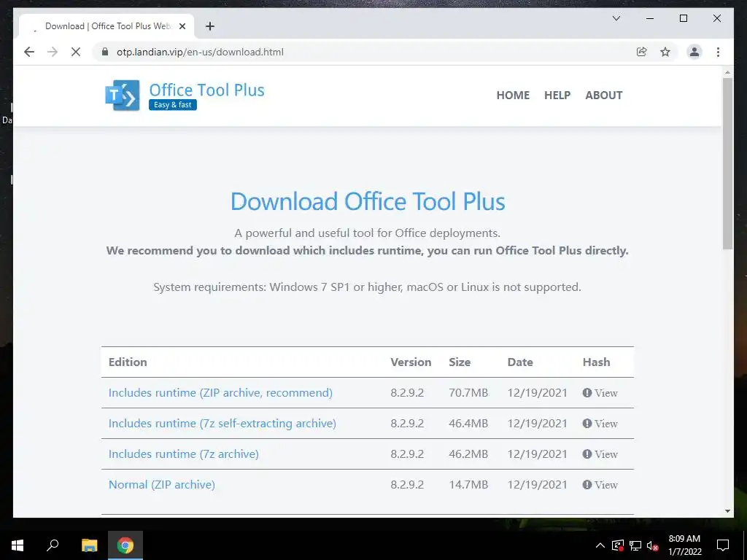The height and width of the screenshot is (560, 747).
Task: Click the Download Office Tool Plus heading
Action: pos(368,201)
